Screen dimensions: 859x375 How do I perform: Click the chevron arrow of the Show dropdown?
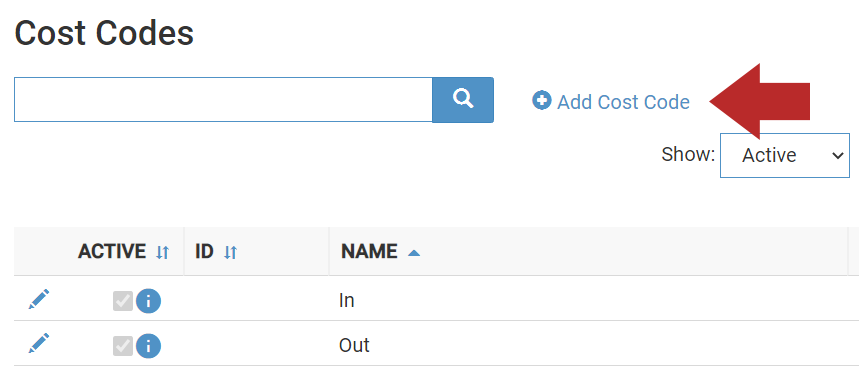(x=838, y=156)
